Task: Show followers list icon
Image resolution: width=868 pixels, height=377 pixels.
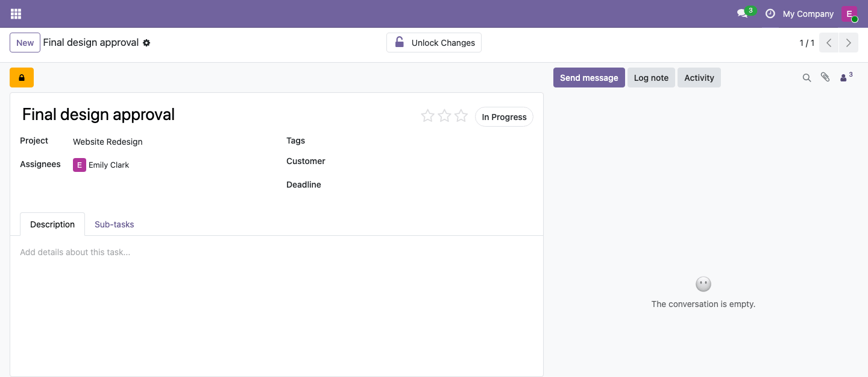Action: (846, 77)
